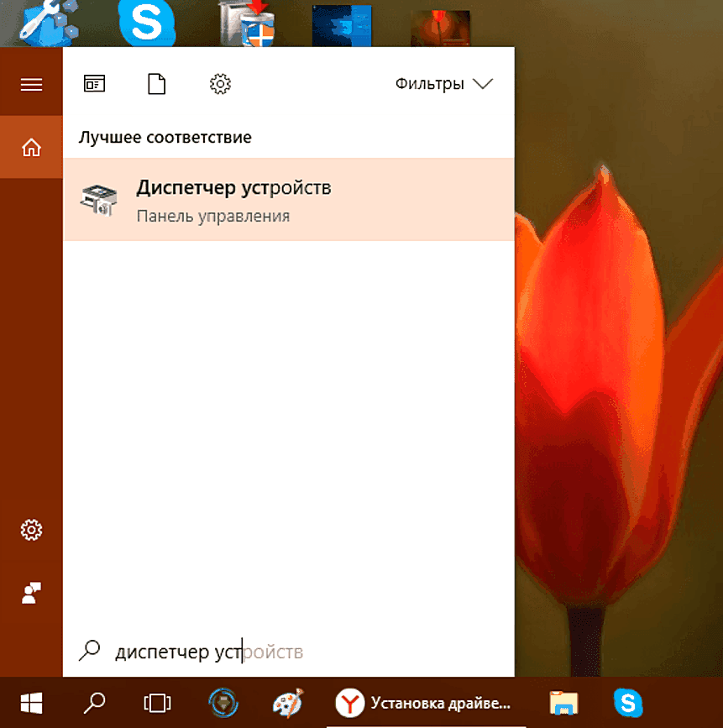The image size is (723, 728).
Task: Click the taskbar search magnifier
Action: [94, 702]
